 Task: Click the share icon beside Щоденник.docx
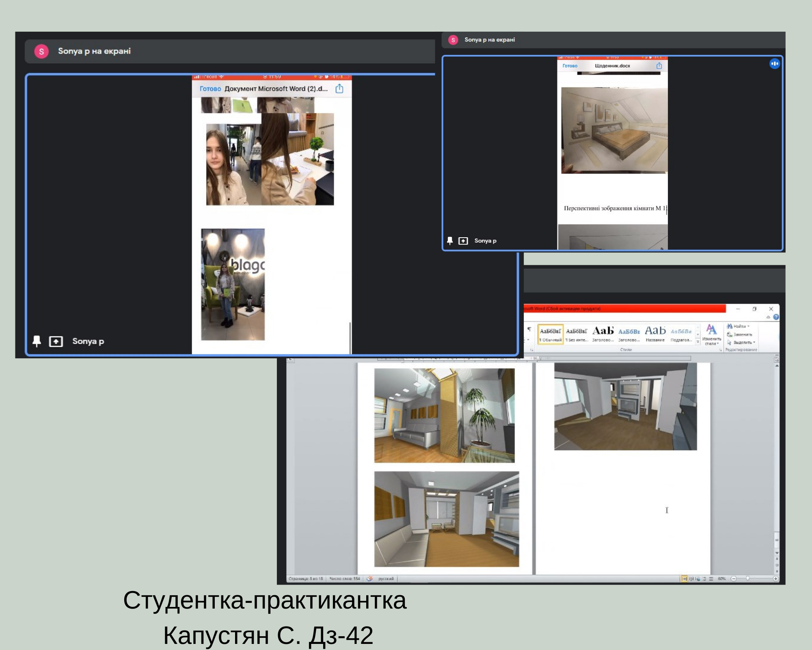point(659,66)
